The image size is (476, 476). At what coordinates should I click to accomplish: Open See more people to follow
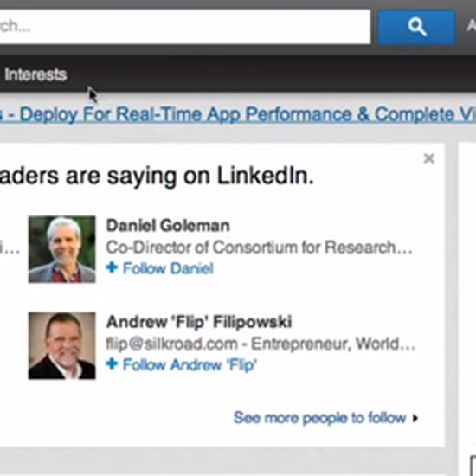319,418
